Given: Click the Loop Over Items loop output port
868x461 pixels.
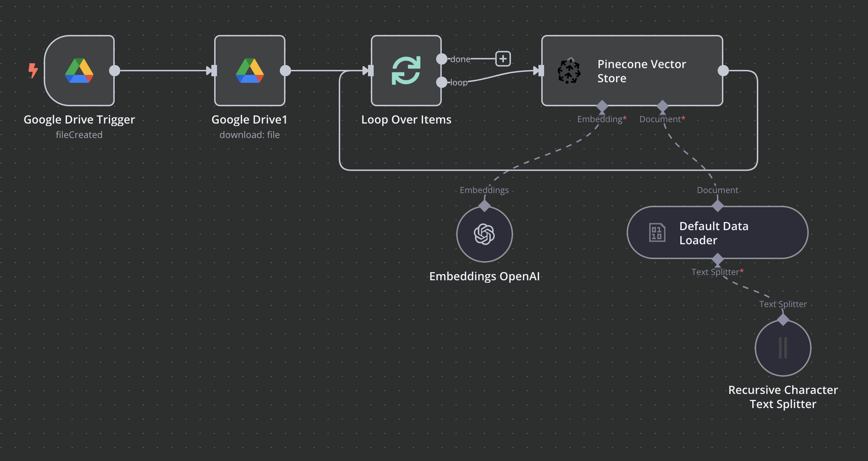Looking at the screenshot, I should 442,82.
